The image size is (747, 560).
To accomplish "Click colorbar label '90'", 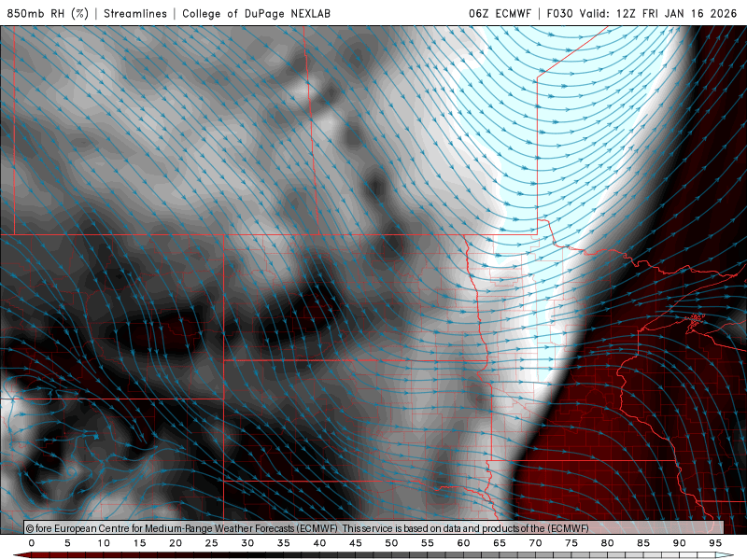I will click(x=679, y=543).
